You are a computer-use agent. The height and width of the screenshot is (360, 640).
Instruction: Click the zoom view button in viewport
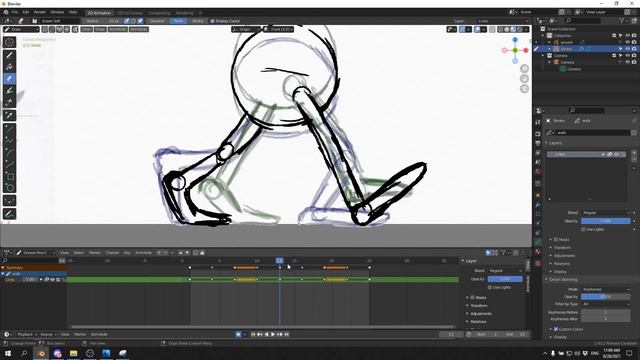(524, 69)
